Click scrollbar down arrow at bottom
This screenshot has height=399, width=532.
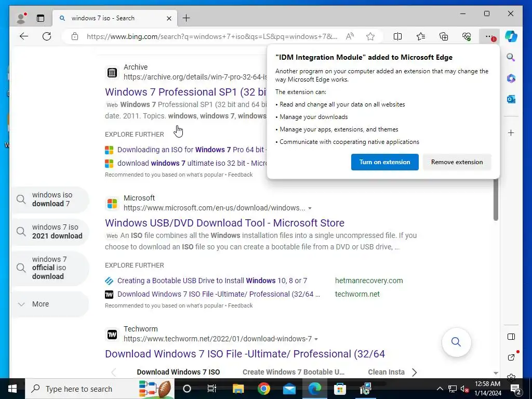pyautogui.click(x=496, y=373)
